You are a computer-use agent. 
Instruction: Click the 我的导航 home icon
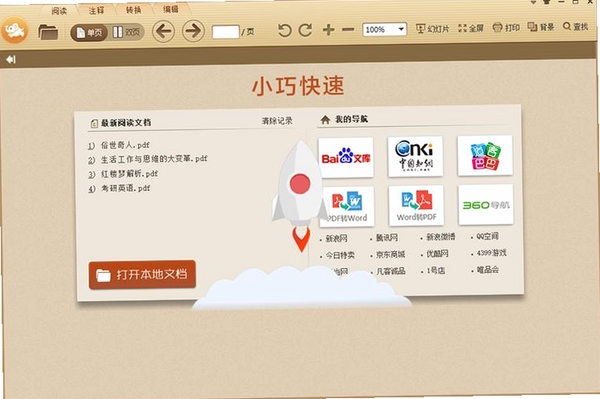point(325,120)
